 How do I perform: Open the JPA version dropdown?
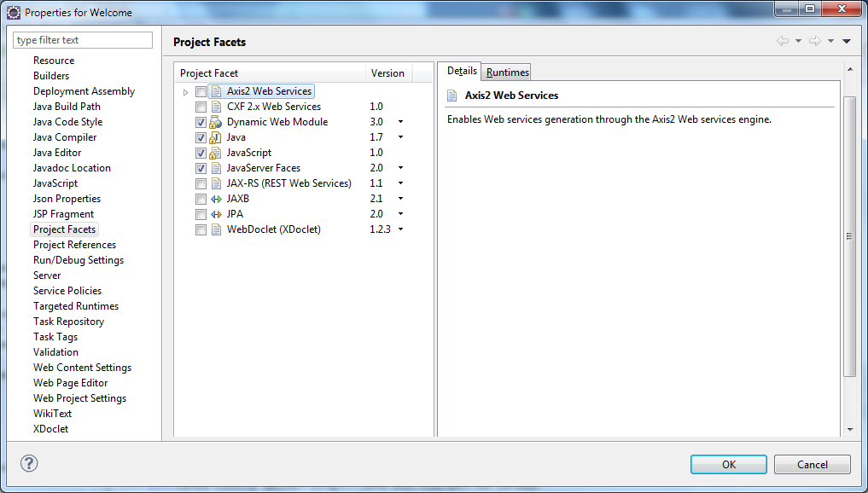pos(401,213)
